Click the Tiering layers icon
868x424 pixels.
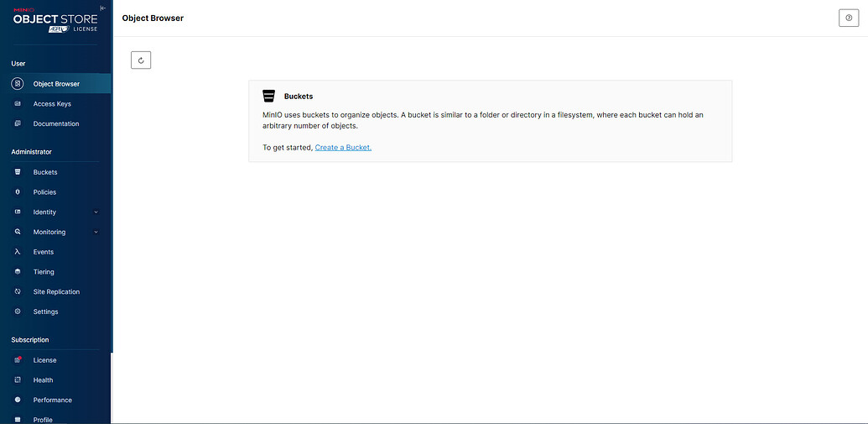(18, 272)
